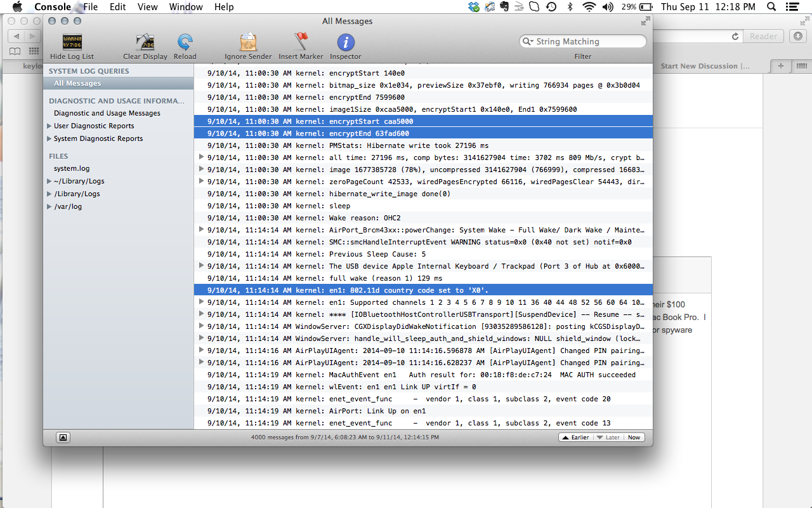Click the Earlier button
812x508 pixels.
575,438
